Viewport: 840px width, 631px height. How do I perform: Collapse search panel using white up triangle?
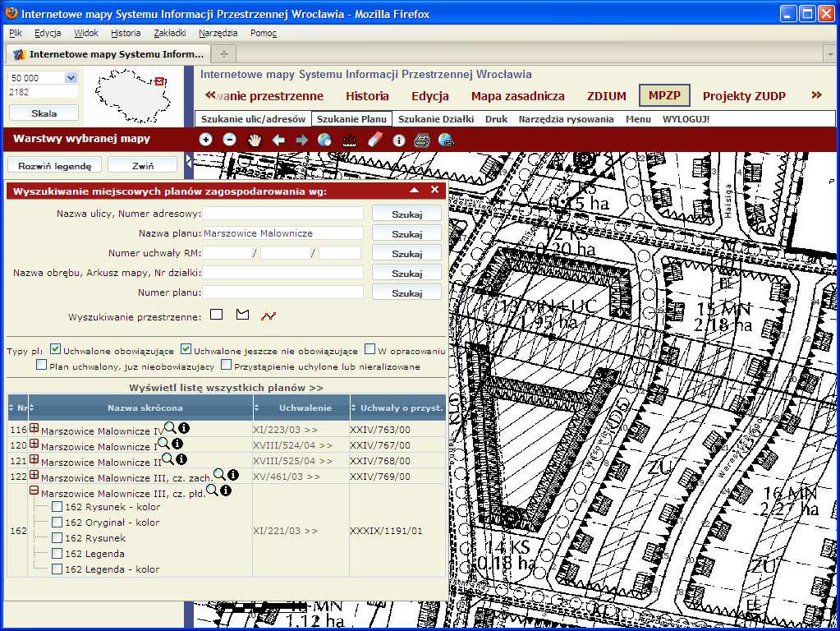pyautogui.click(x=414, y=190)
